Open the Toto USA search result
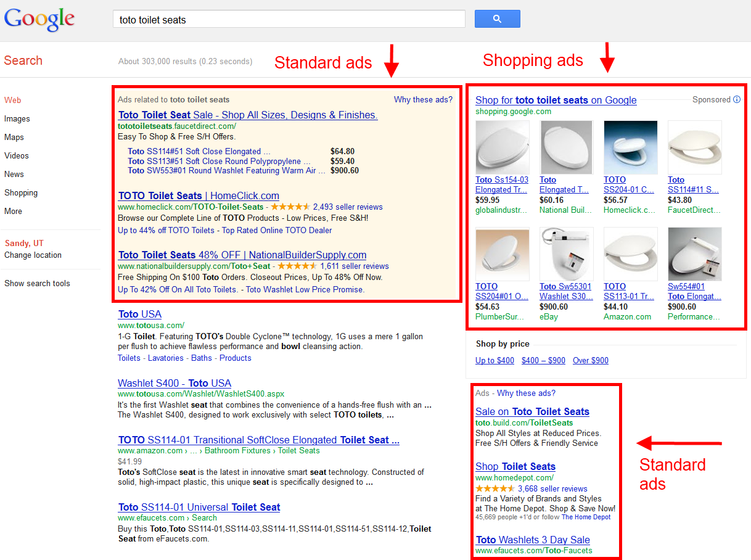751x560 pixels. 140,314
